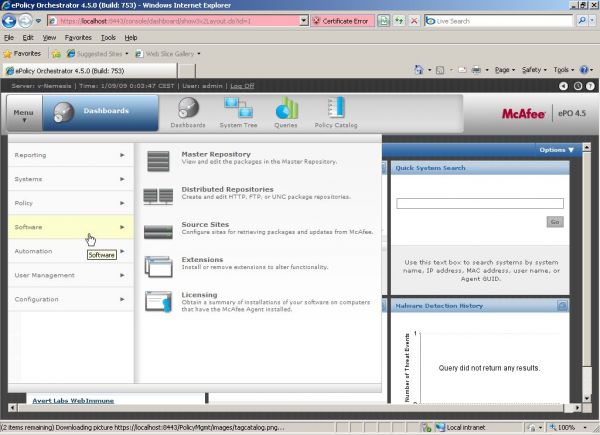Click the Licensing icon
600x435 pixels.
coord(158,302)
